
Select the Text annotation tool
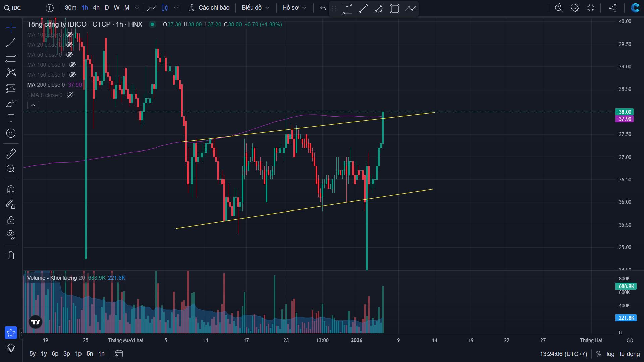11,118
